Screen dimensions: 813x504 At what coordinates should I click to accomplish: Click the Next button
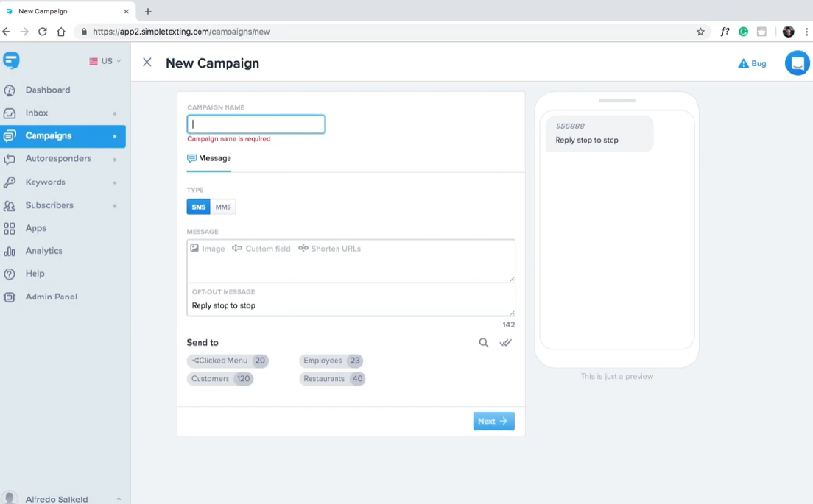(493, 422)
